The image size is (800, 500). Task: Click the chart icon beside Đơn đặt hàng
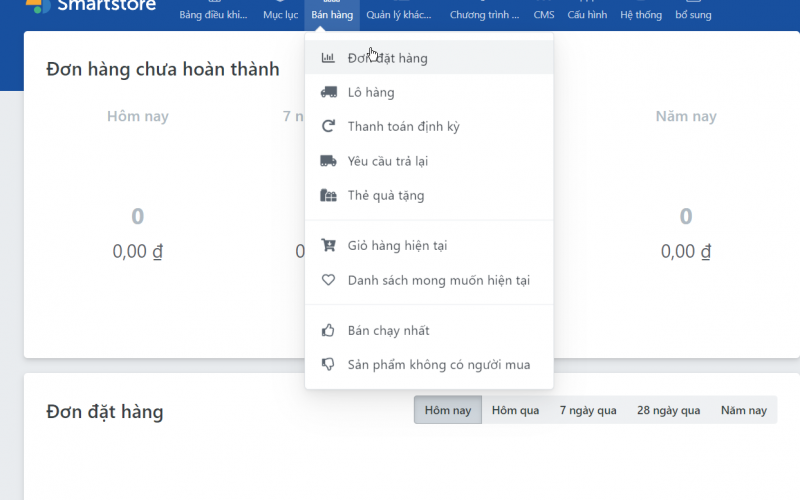[x=328, y=58]
